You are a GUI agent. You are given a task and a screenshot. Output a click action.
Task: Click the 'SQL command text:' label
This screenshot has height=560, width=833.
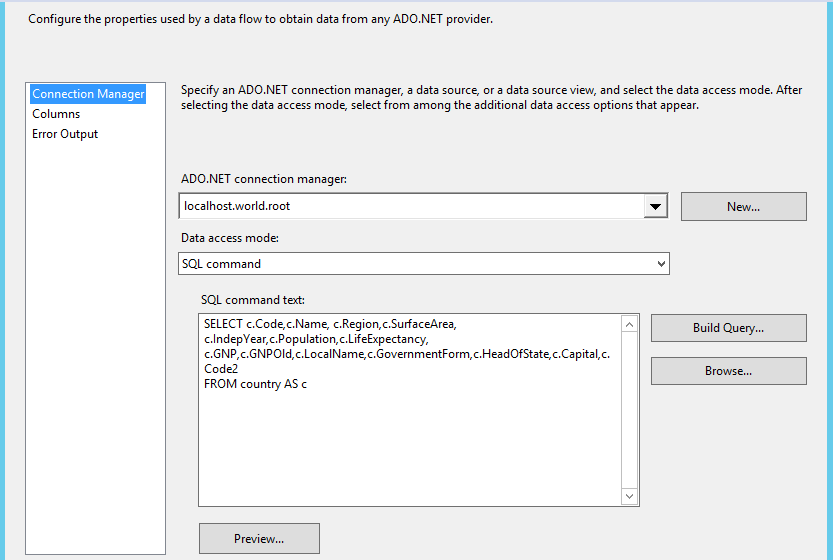tap(252, 300)
